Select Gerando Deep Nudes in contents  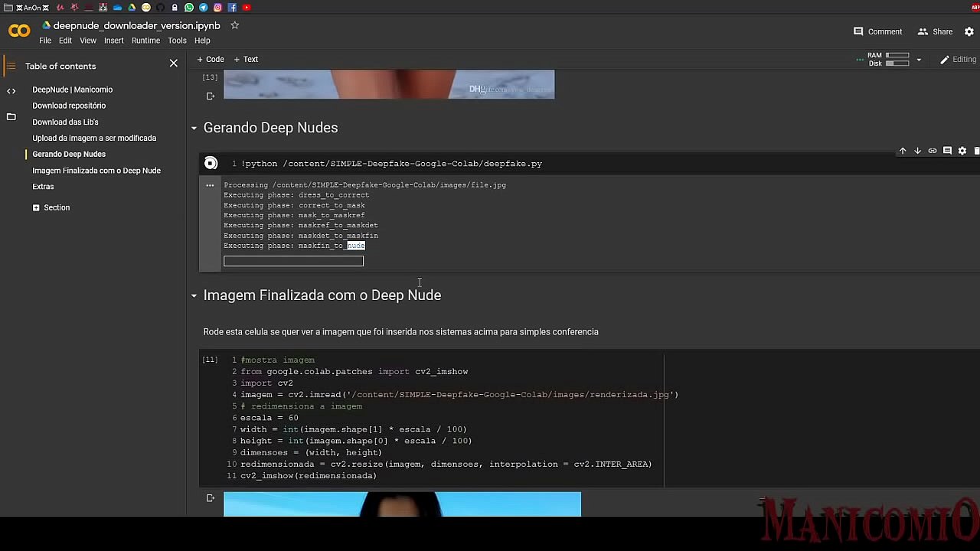(x=69, y=154)
